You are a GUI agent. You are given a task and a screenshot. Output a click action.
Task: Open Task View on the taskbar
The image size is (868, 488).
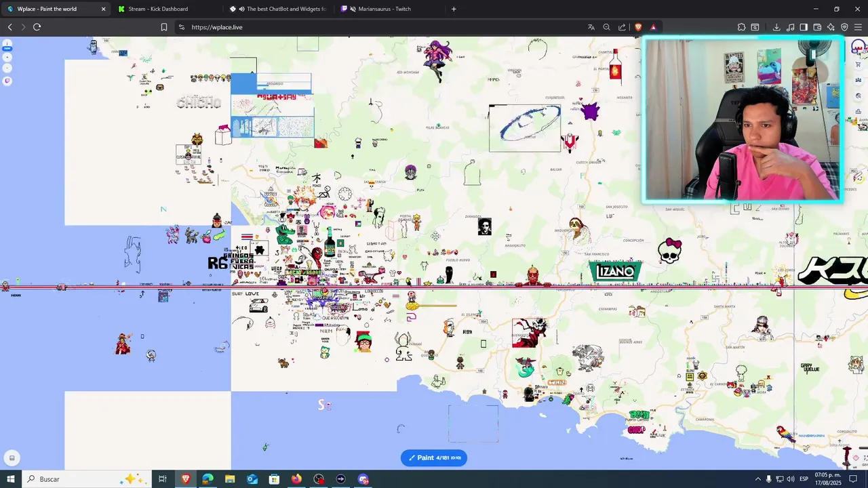(x=163, y=479)
